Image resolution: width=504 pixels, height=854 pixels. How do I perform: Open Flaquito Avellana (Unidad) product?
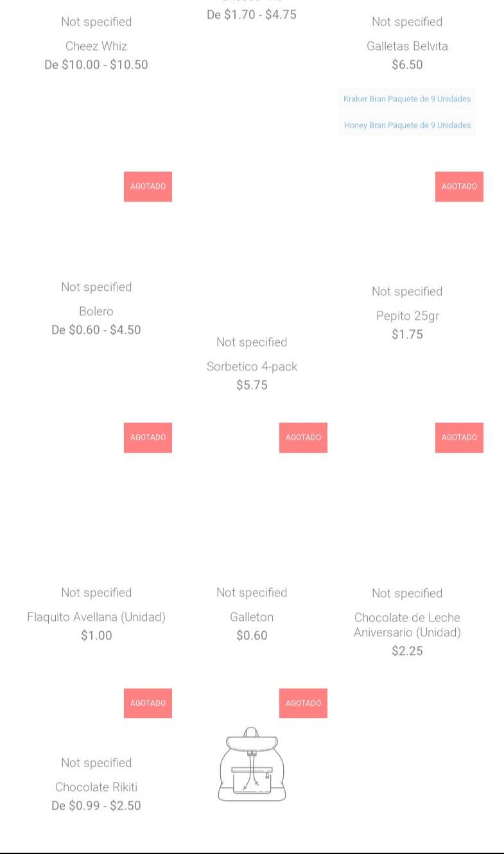(x=96, y=617)
